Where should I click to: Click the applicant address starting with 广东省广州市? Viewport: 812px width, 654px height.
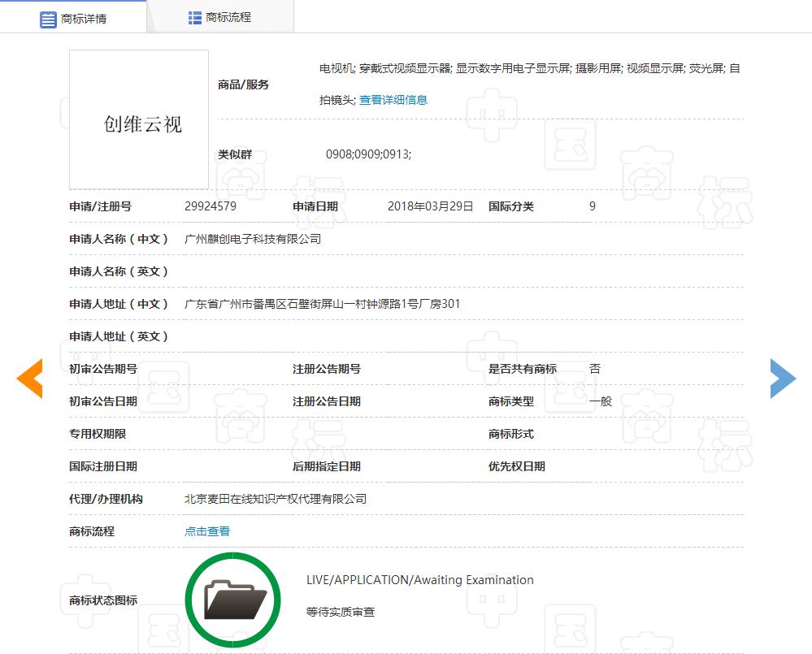[x=323, y=304]
